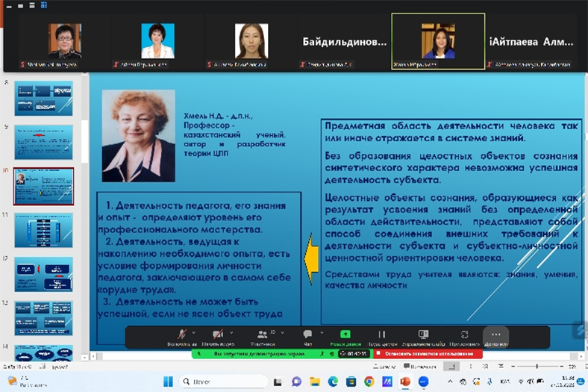Click the Windows Start button

tap(169, 382)
